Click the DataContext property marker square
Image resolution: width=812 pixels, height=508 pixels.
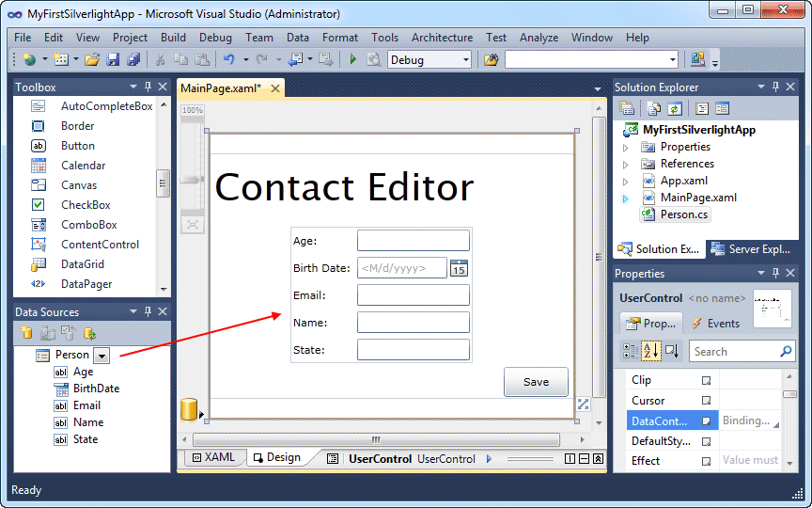pos(706,421)
